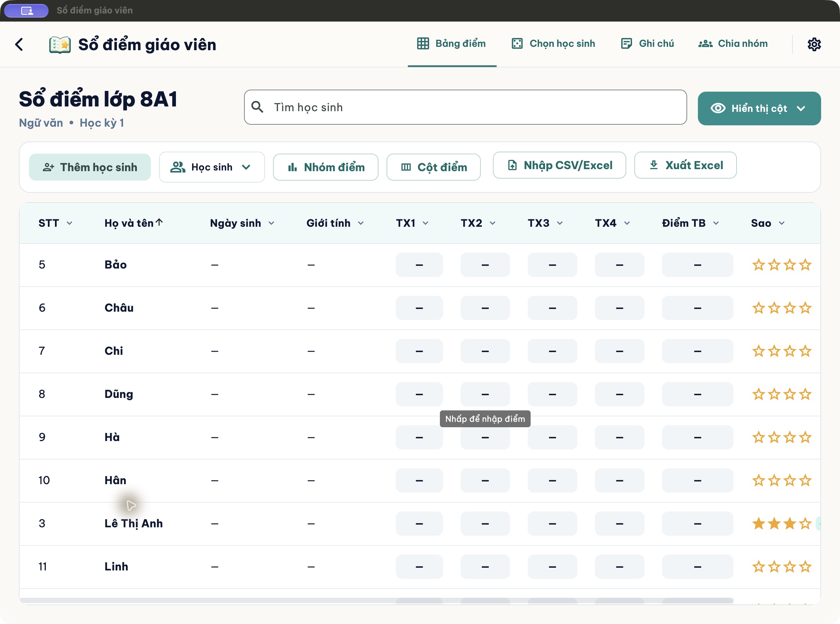Click Nhập CSV/Excel button
The image size is (840, 624).
click(x=559, y=165)
